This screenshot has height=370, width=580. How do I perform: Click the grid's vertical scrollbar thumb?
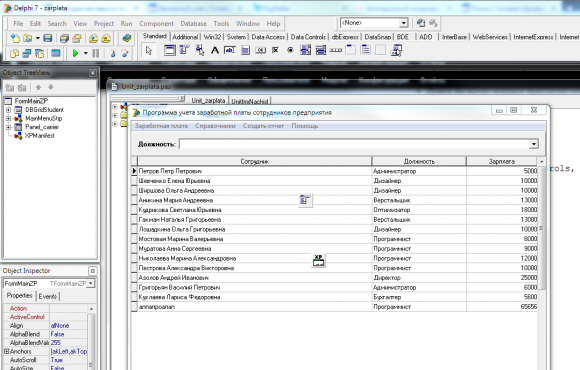(541, 228)
